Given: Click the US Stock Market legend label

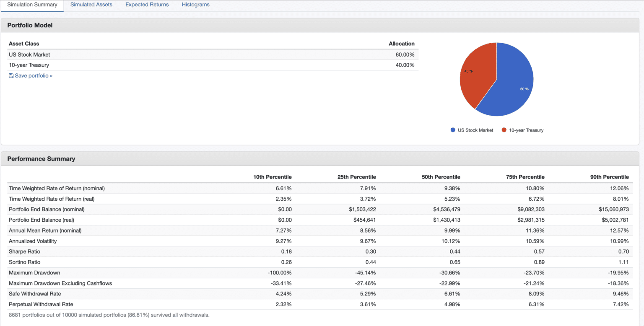Looking at the screenshot, I should 475,130.
